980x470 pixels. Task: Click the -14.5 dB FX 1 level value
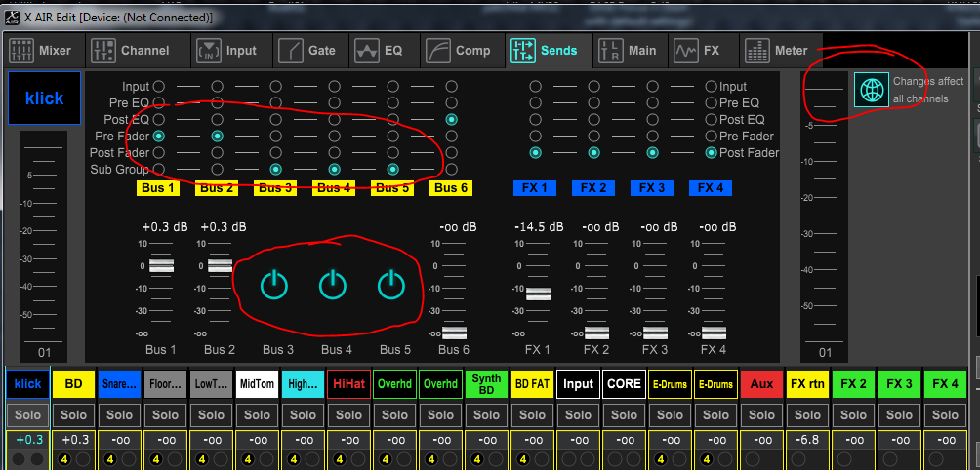pyautogui.click(x=538, y=227)
